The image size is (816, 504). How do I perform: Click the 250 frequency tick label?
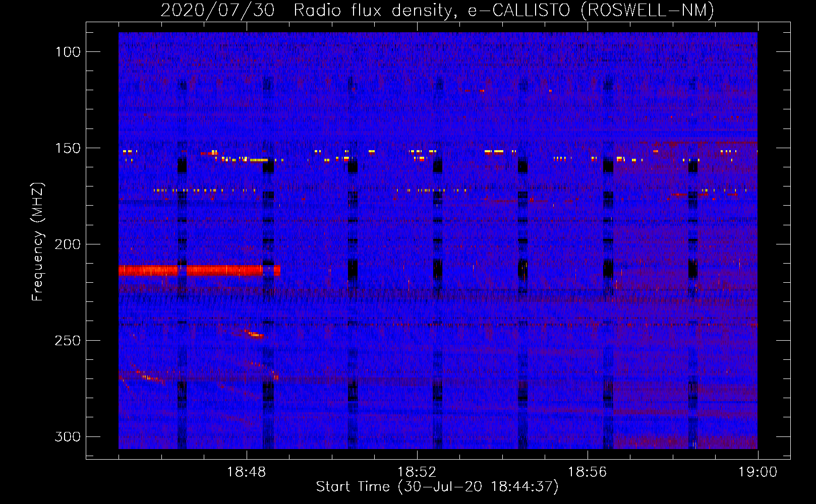(68, 341)
